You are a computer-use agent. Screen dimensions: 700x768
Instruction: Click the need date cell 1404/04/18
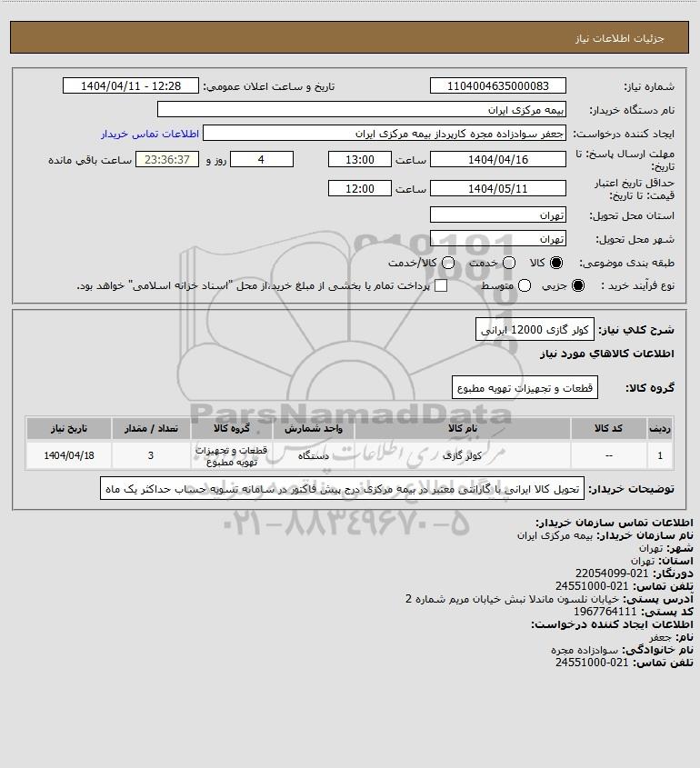68,455
